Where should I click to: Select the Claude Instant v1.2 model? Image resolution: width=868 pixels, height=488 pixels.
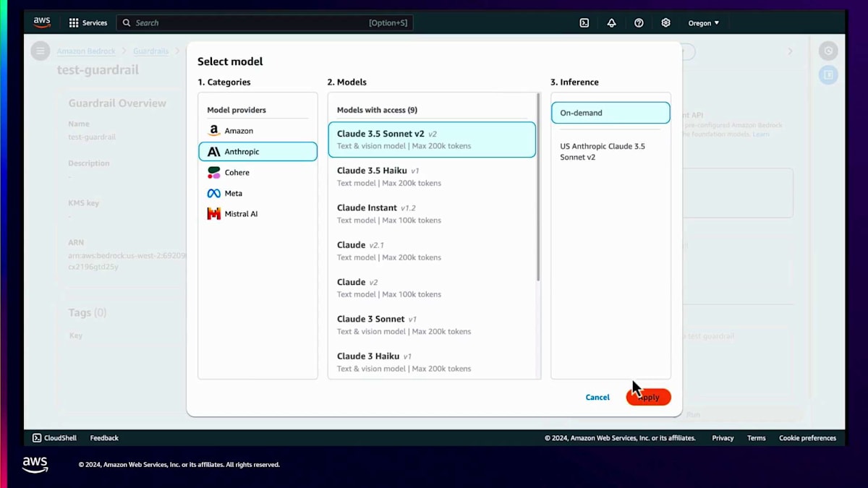432,213
